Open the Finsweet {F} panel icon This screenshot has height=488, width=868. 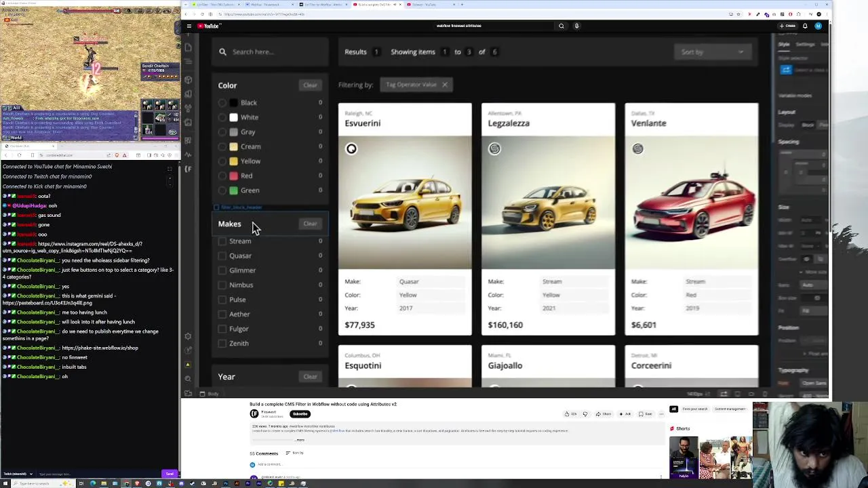point(188,169)
